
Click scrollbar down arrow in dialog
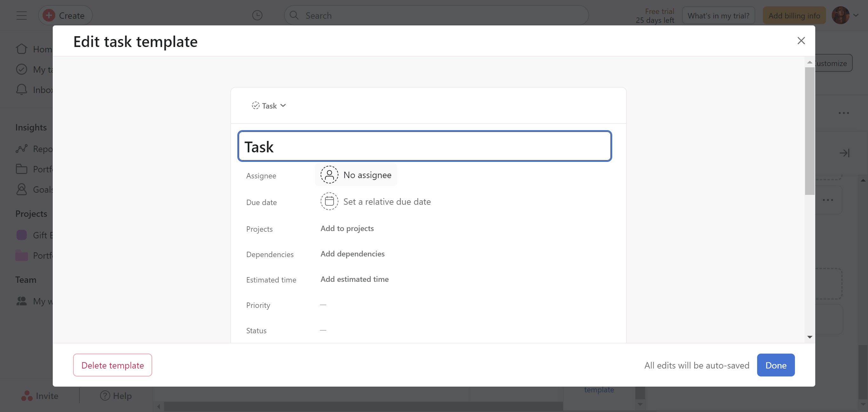809,337
